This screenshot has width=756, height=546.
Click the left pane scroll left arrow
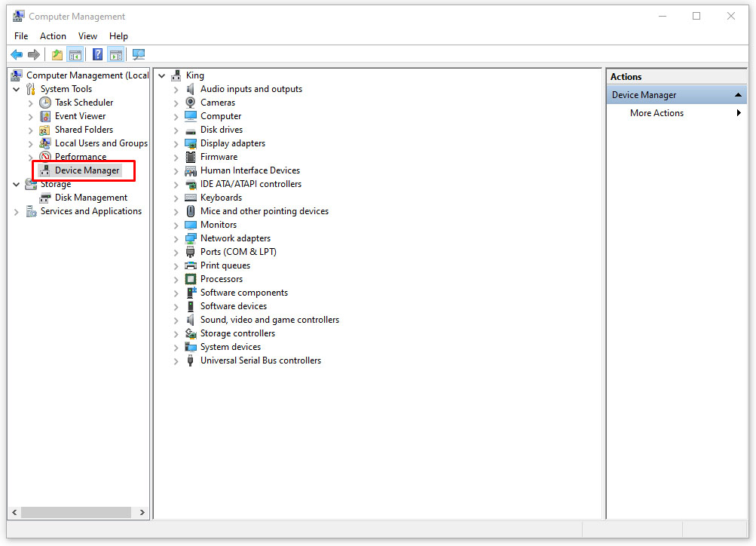click(x=14, y=512)
